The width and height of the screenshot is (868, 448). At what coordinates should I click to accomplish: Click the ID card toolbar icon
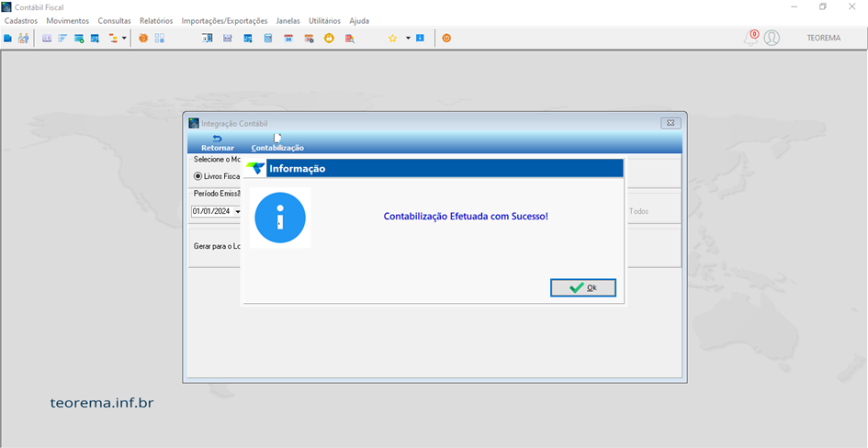[47, 39]
